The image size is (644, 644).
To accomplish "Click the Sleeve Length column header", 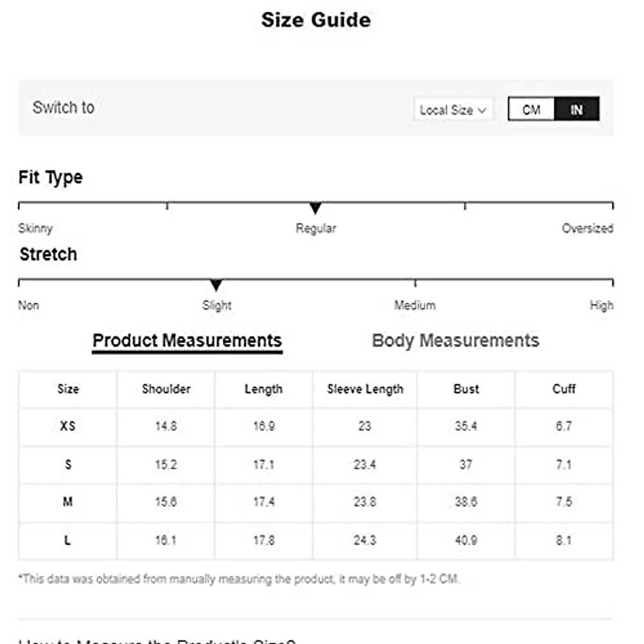I will [x=365, y=389].
